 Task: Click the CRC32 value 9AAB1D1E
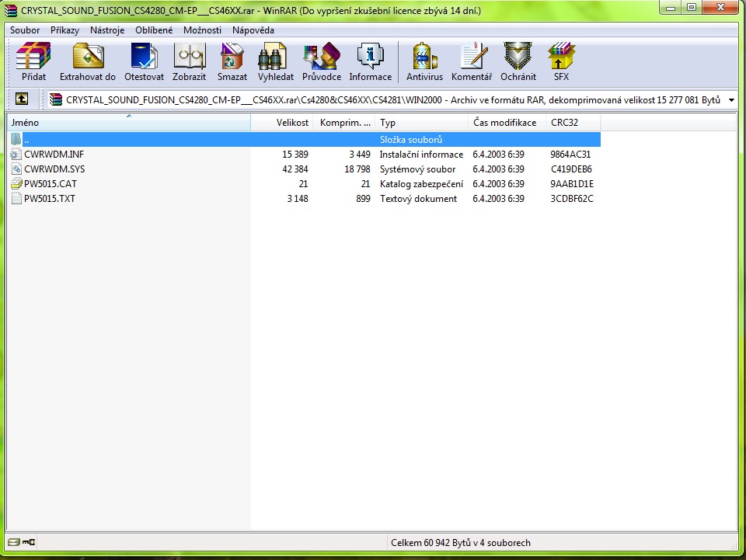point(572,183)
